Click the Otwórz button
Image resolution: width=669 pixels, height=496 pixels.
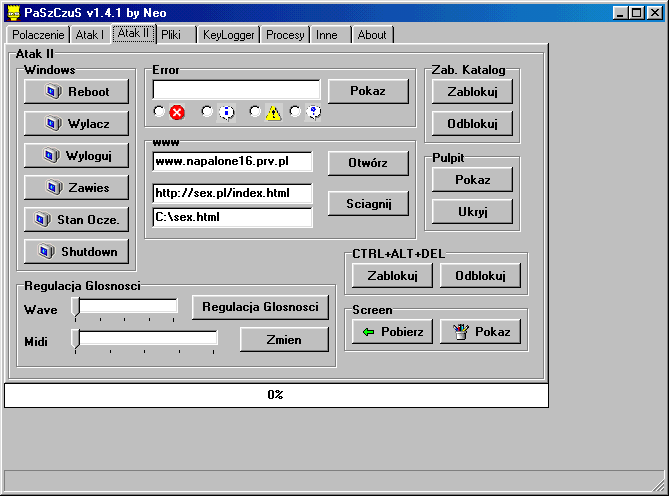coord(369,163)
